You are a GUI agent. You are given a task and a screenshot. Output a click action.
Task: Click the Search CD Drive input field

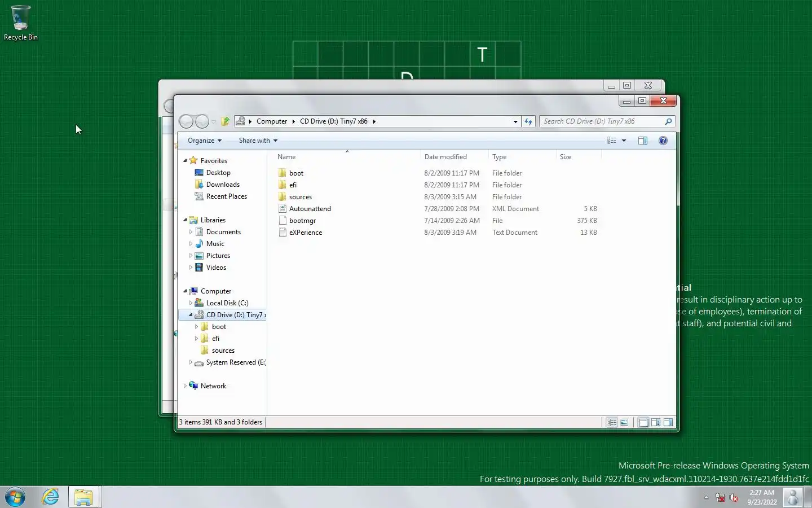602,121
